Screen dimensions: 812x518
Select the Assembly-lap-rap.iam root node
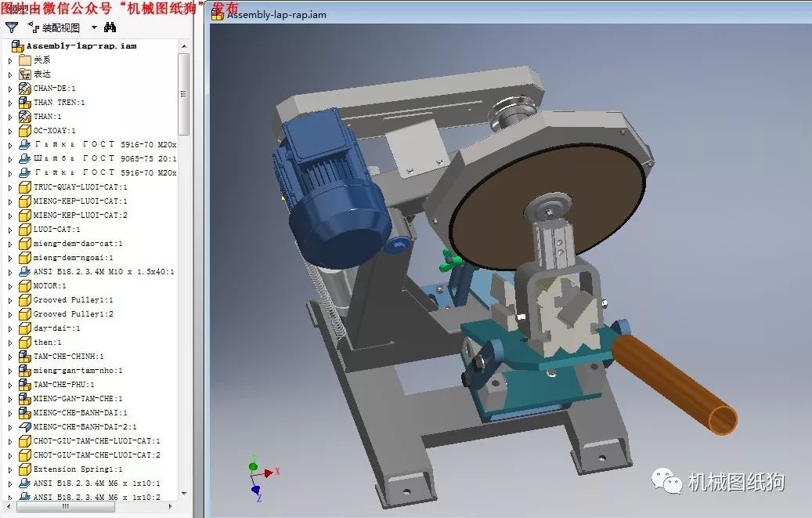click(81, 45)
